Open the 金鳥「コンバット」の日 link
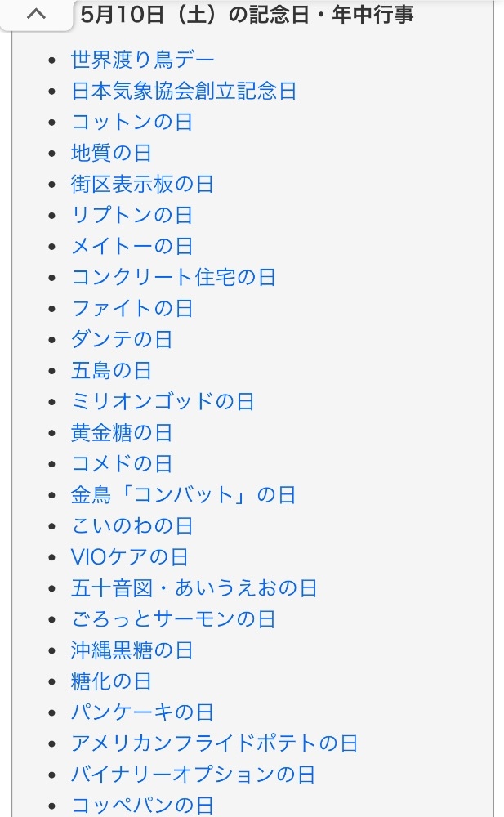Screen dimensions: 504x817 pyautogui.click(x=183, y=494)
